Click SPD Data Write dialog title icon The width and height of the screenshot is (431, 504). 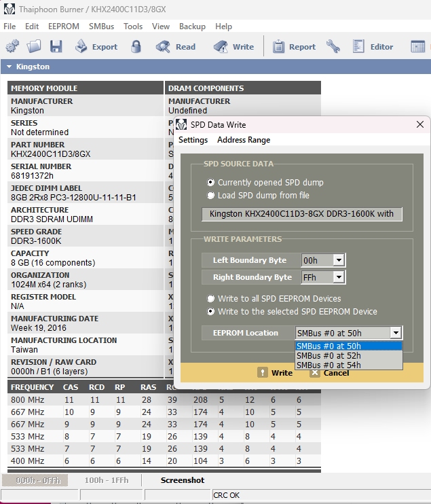(x=181, y=125)
